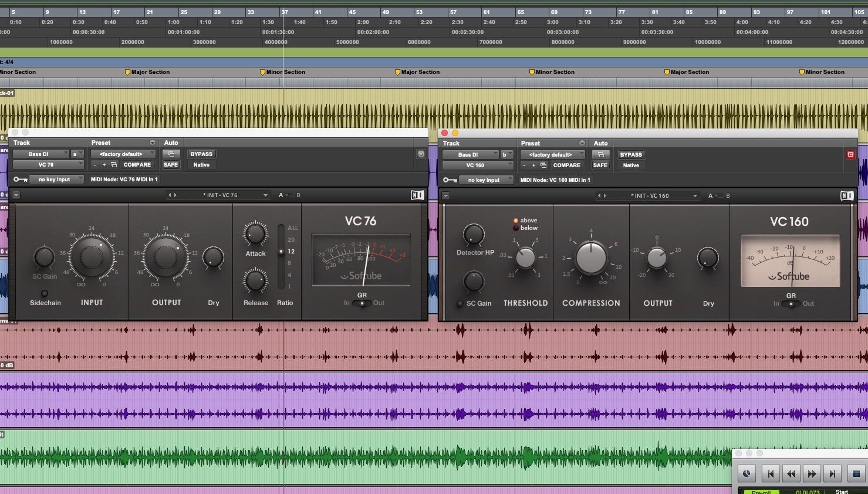Image resolution: width=868 pixels, height=494 pixels.
Task: Select next preset with plus in VC 160
Action: pos(533,165)
